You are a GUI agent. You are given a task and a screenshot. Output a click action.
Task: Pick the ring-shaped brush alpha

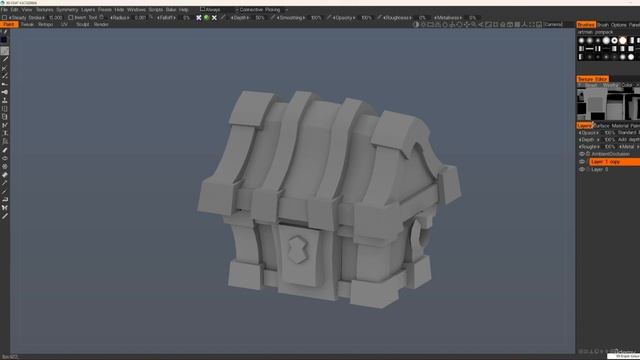tap(614, 40)
